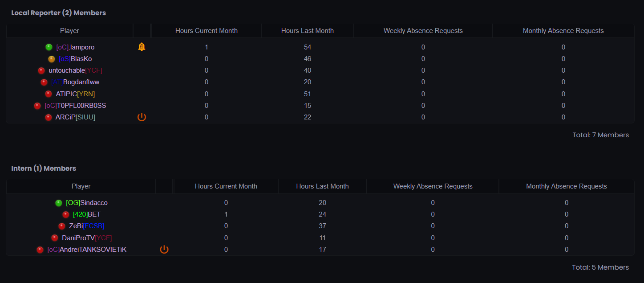Click the red status dot beside ZeBi[FCSB]
644x283 pixels.
tap(62, 226)
